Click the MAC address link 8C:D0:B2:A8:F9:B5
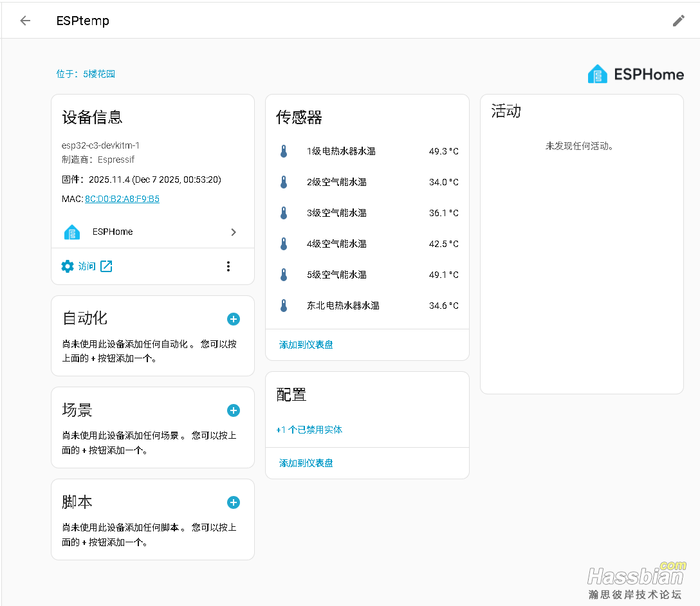 point(122,199)
